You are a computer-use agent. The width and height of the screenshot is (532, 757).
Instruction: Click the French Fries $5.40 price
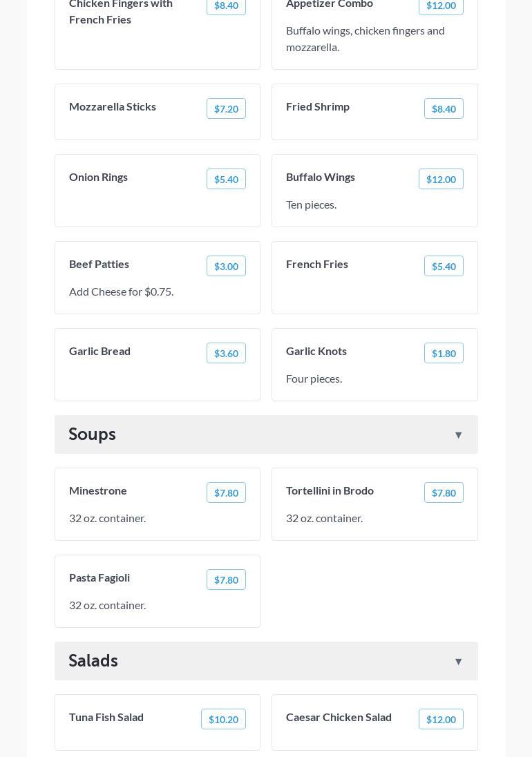(x=444, y=267)
